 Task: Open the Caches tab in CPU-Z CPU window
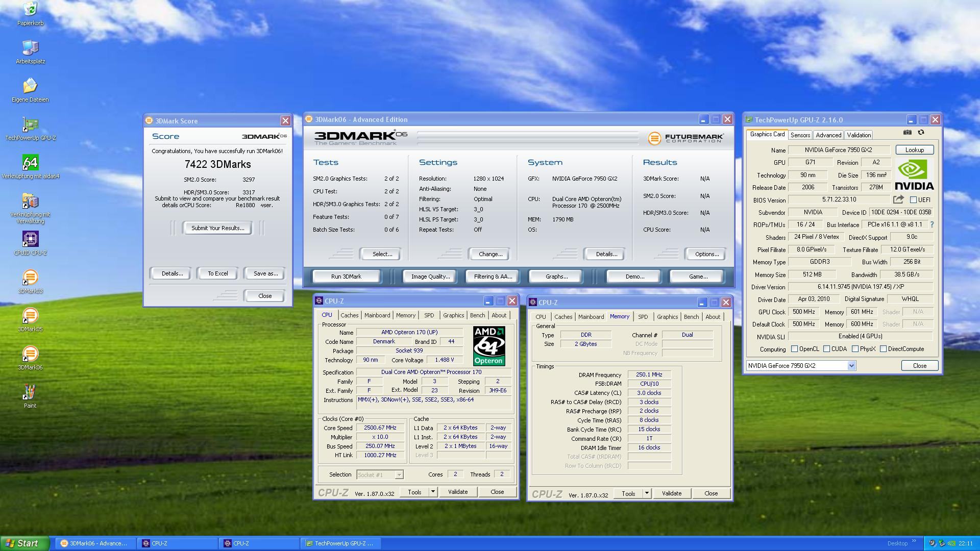[x=349, y=315]
